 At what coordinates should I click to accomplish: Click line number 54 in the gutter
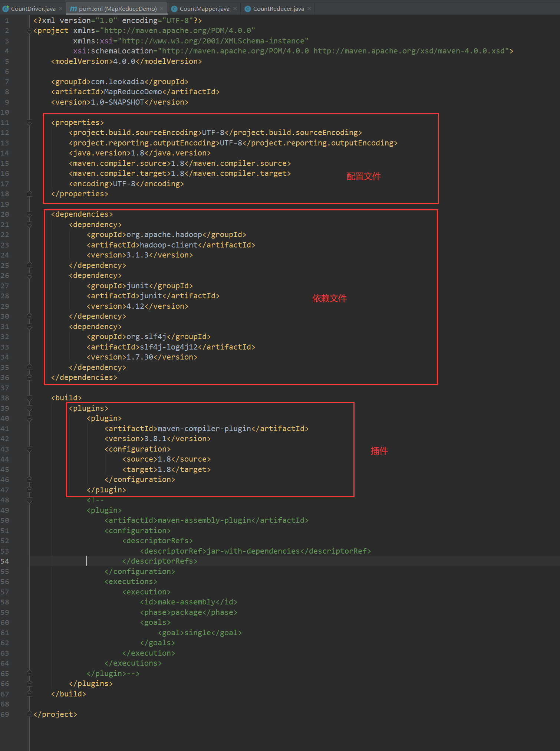click(5, 561)
